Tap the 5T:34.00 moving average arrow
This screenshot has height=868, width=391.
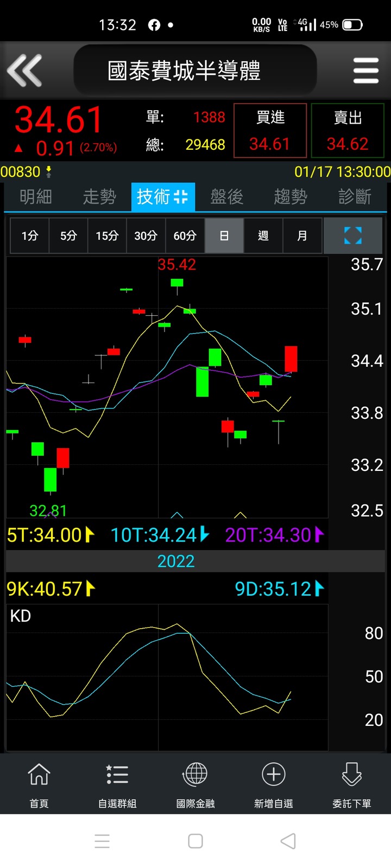[x=90, y=535]
